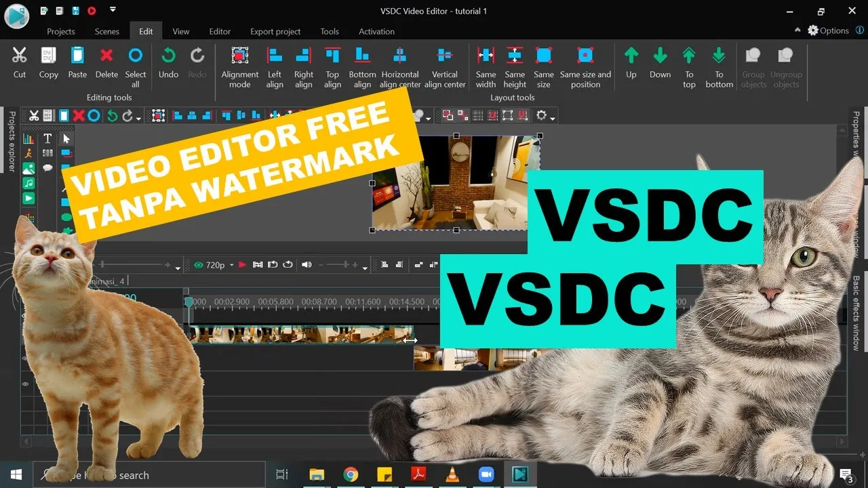This screenshot has width=868, height=488.
Task: Click the timeline playhead marker
Action: 189,302
